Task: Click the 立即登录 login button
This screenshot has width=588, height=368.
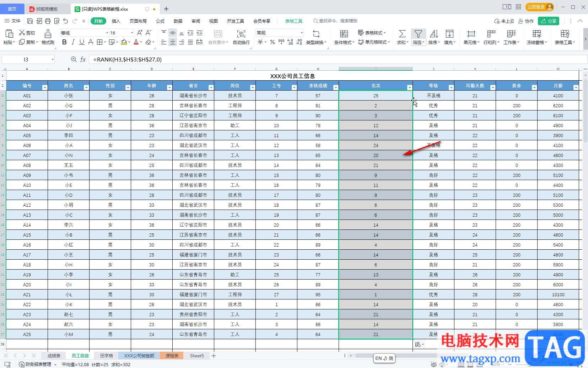Action: click(540, 7)
